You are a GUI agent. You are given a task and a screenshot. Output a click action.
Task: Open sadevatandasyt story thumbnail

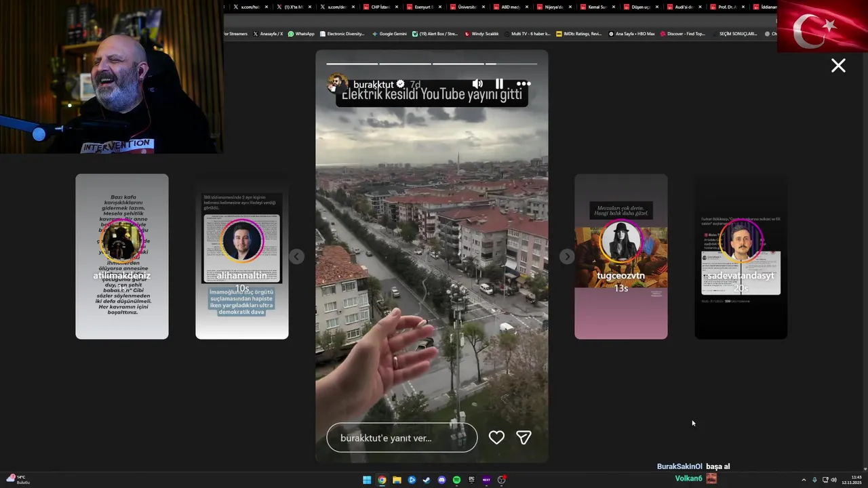(741, 256)
